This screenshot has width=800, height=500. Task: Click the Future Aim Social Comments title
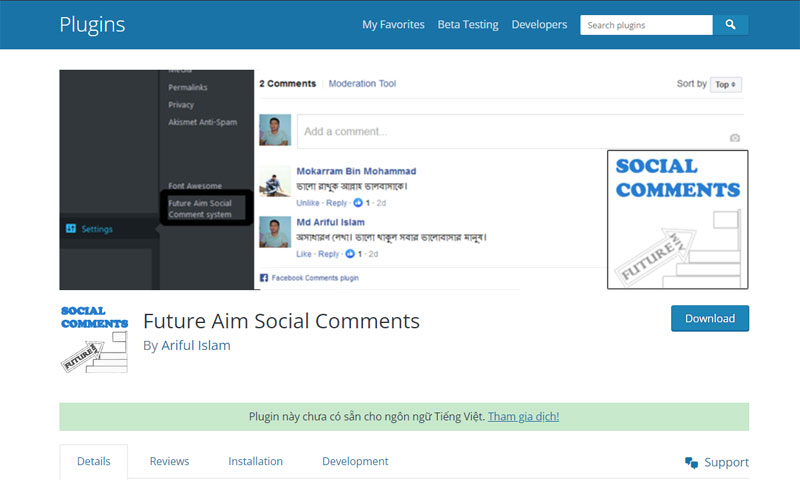point(282,321)
